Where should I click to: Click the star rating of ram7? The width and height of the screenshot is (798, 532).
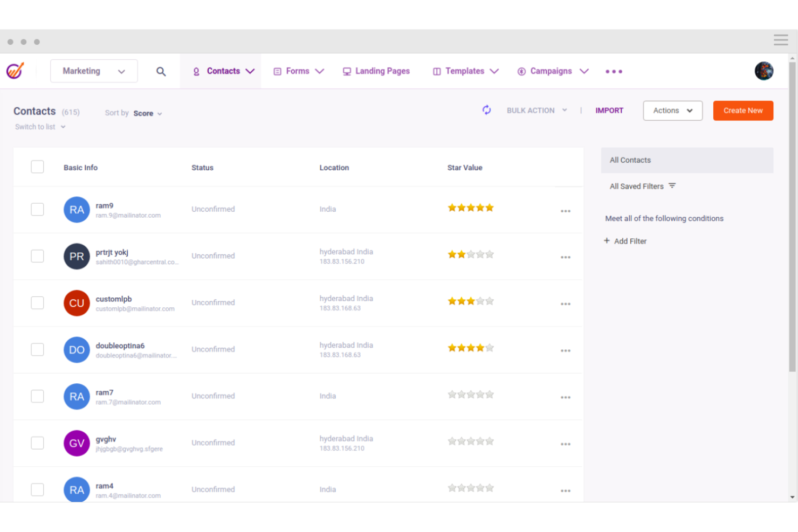[470, 395]
